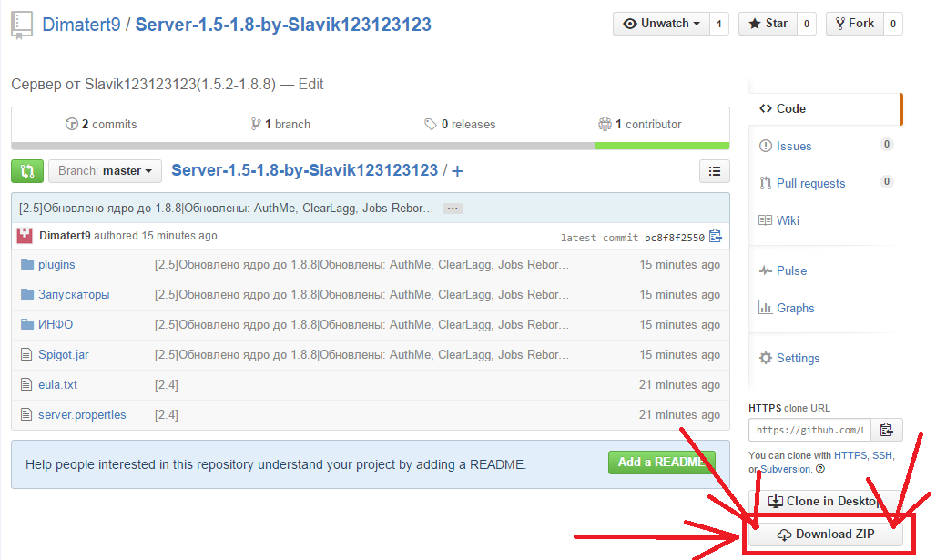
Task: Click the file icon of the eula.txt row
Action: point(26,384)
